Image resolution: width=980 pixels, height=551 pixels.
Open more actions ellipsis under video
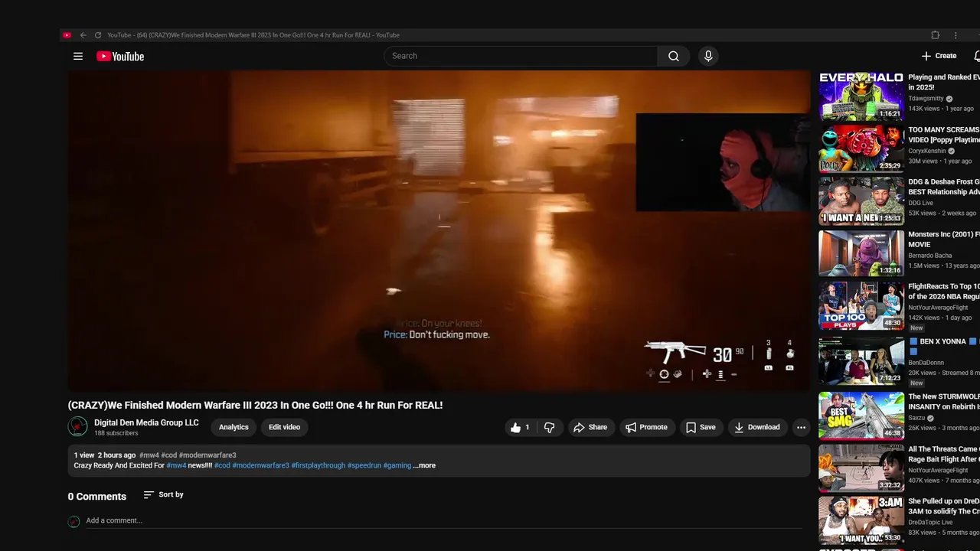pyautogui.click(x=801, y=428)
